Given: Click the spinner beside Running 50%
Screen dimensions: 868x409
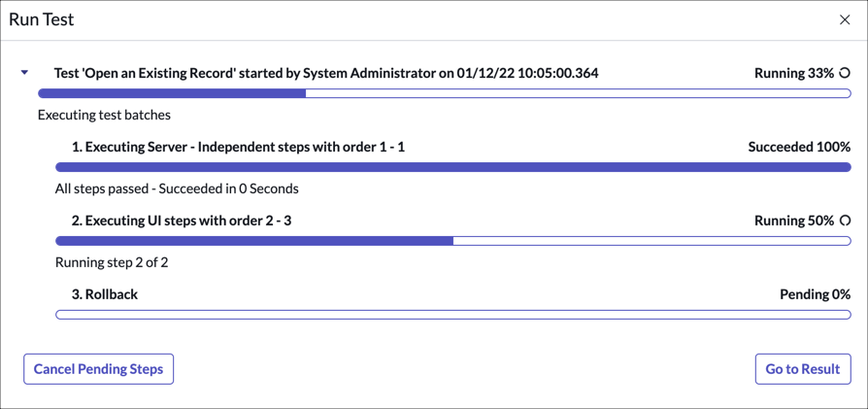Looking at the screenshot, I should click(x=845, y=221).
